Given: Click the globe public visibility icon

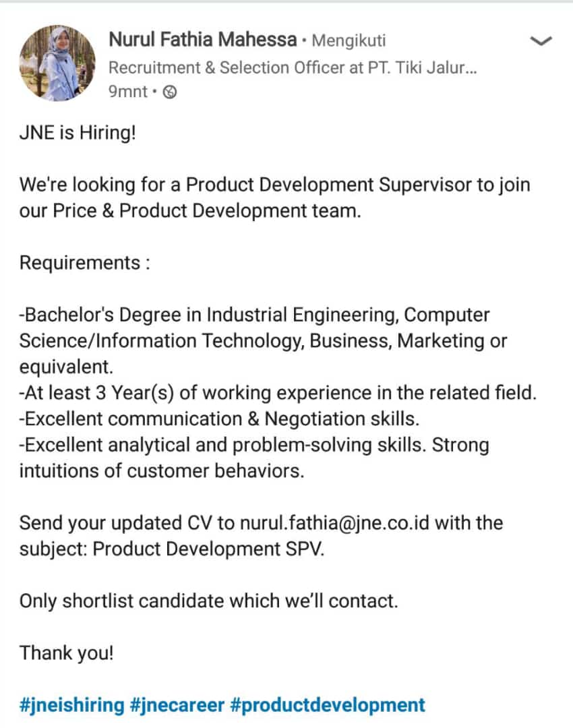Looking at the screenshot, I should [171, 92].
